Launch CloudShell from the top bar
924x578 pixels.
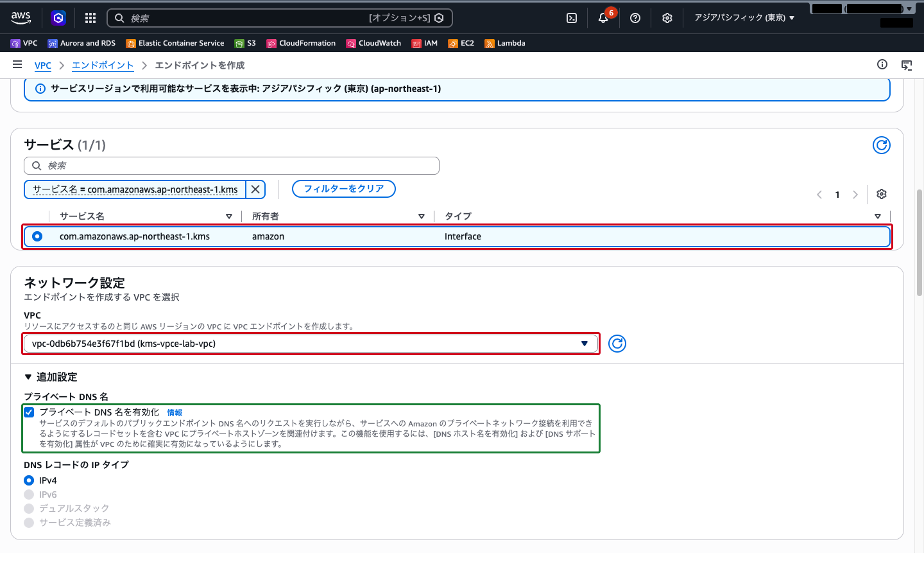[572, 18]
